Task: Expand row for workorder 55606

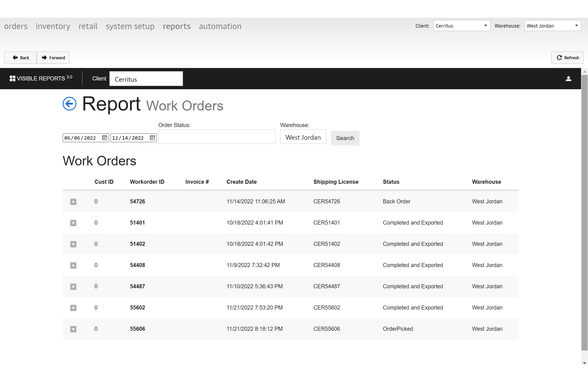Action: point(73,329)
